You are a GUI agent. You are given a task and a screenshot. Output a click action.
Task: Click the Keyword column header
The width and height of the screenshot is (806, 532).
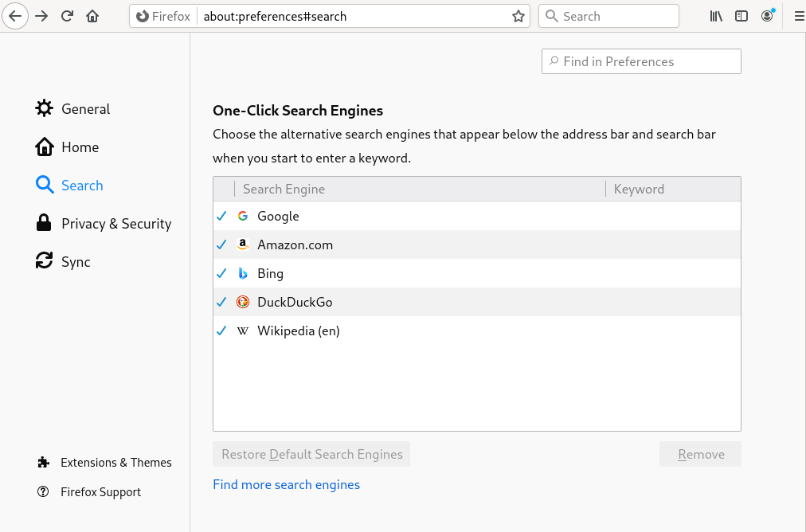pos(639,189)
